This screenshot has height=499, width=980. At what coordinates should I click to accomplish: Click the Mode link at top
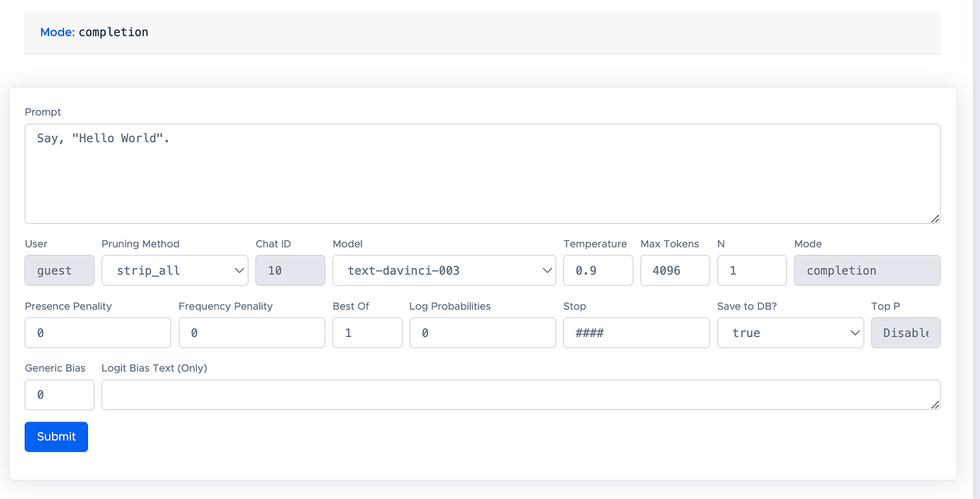point(57,32)
